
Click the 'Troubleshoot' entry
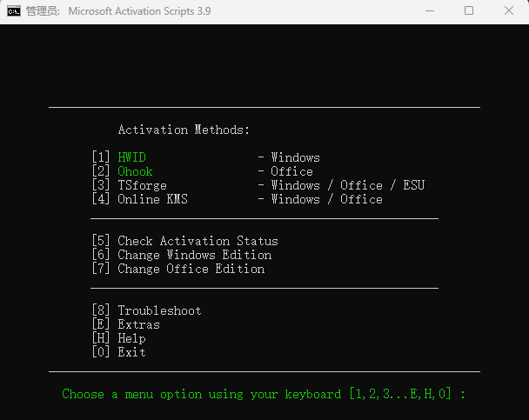point(159,310)
